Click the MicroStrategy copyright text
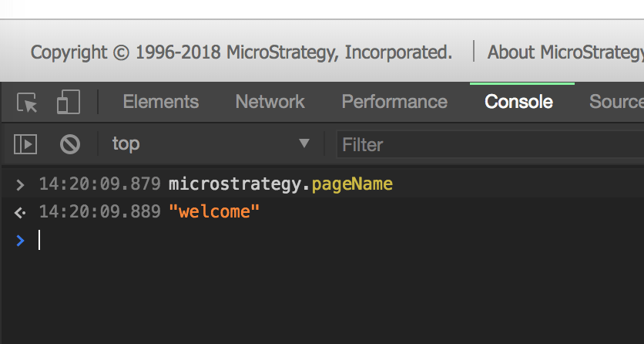 (241, 52)
